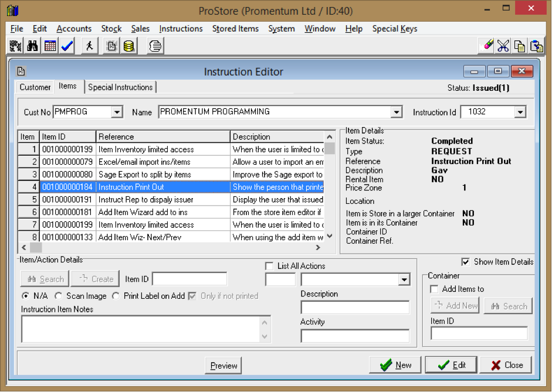Open the calendar toolbar icon

tap(50, 46)
